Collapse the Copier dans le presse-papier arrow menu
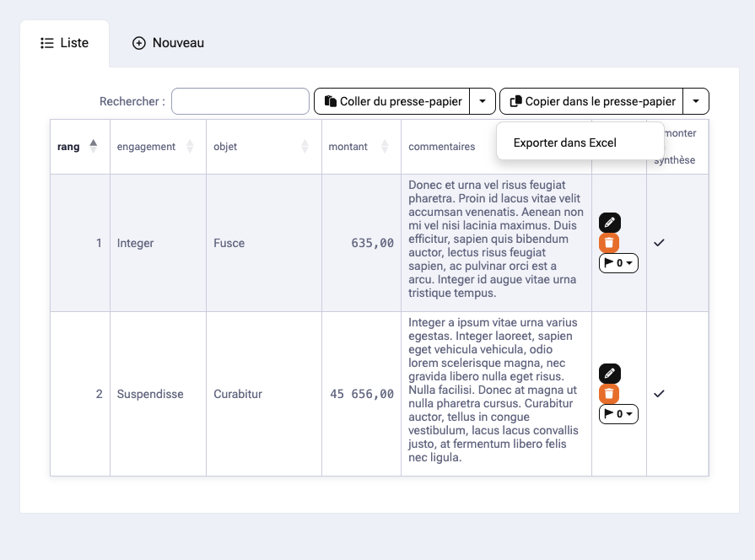 pos(696,101)
